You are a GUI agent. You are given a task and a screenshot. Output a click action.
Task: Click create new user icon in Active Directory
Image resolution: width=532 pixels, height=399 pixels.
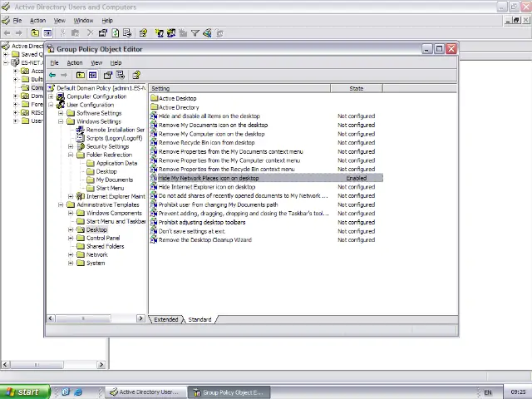click(159, 33)
